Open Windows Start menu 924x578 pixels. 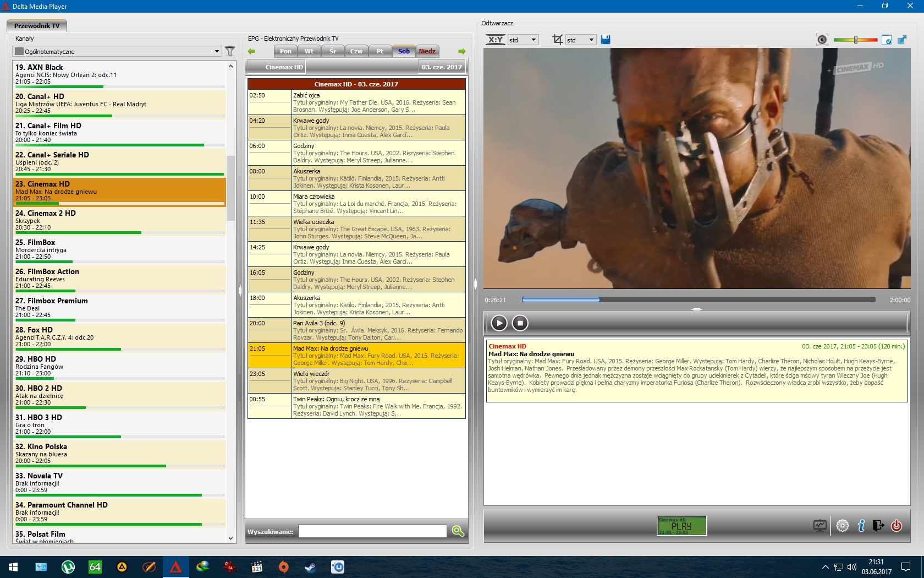point(13,567)
